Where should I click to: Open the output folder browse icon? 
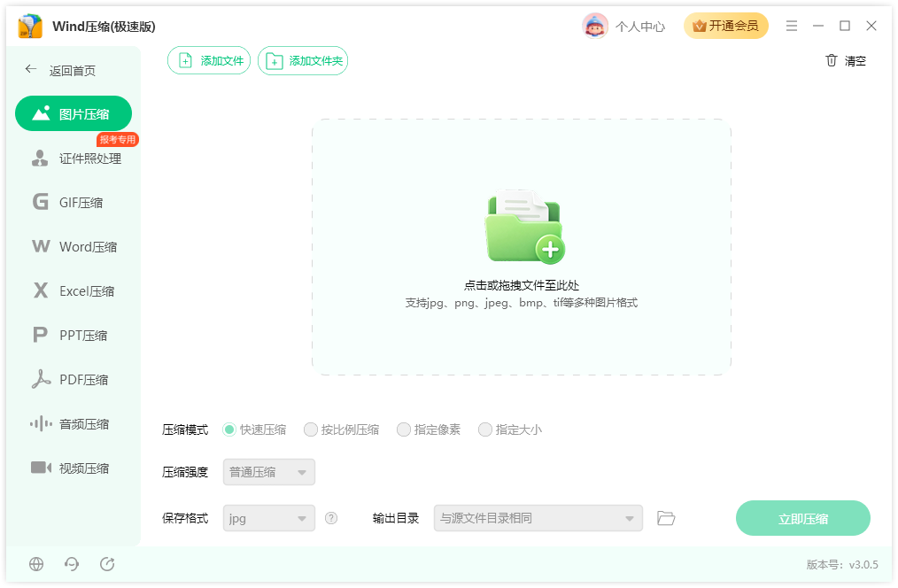click(x=665, y=518)
